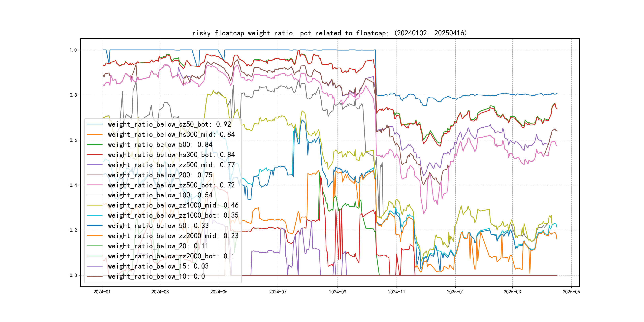Viewport: 644px width, 322px height.
Task: Select the weight_ratio_below_200 legend entry
Action: (x=160, y=175)
